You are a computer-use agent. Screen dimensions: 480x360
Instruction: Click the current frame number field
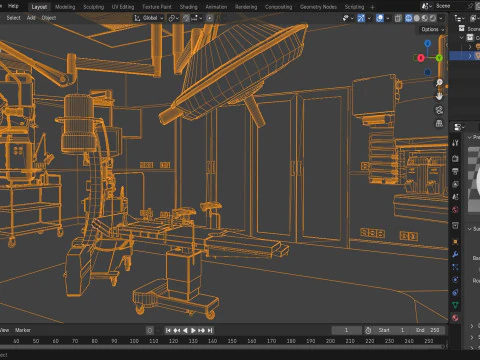click(x=346, y=330)
